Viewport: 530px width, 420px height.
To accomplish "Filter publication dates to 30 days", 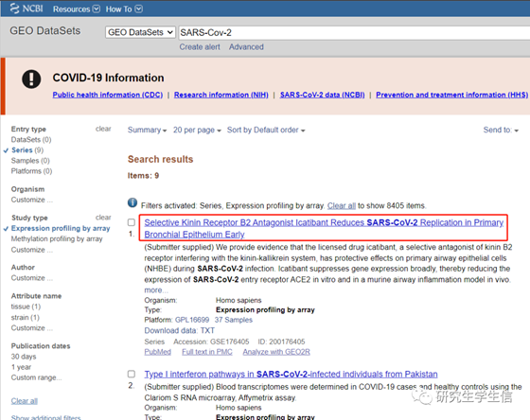I will tap(24, 357).
